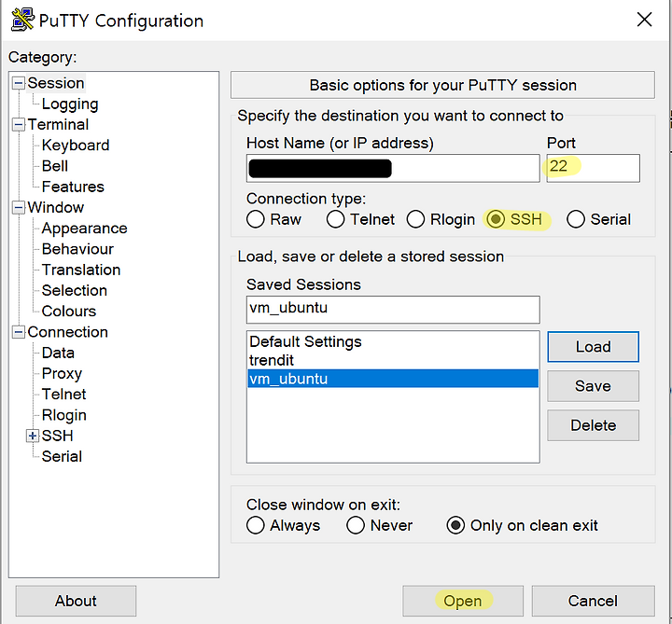
Task: Collapse the Session tree node
Action: tap(18, 83)
